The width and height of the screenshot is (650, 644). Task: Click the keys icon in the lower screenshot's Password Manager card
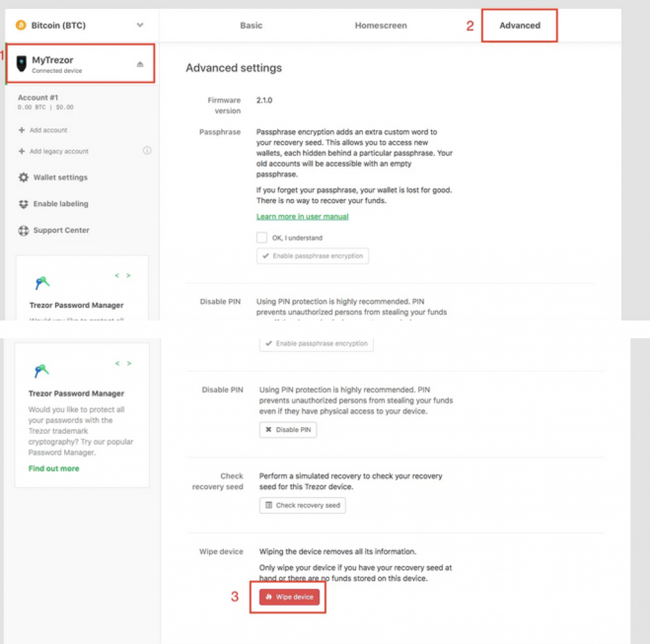click(42, 371)
